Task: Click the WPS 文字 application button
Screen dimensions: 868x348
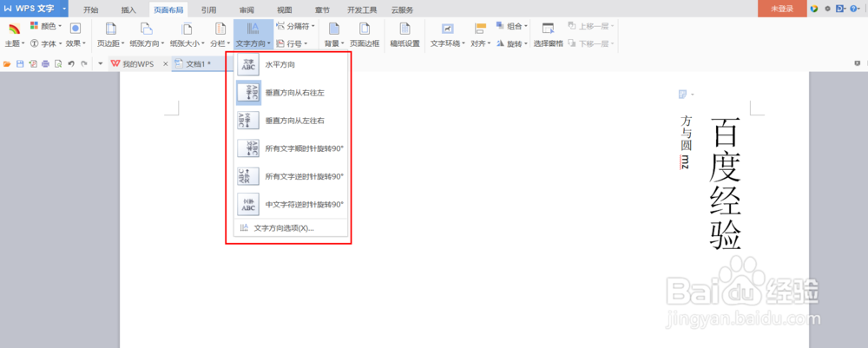Action: pos(30,9)
